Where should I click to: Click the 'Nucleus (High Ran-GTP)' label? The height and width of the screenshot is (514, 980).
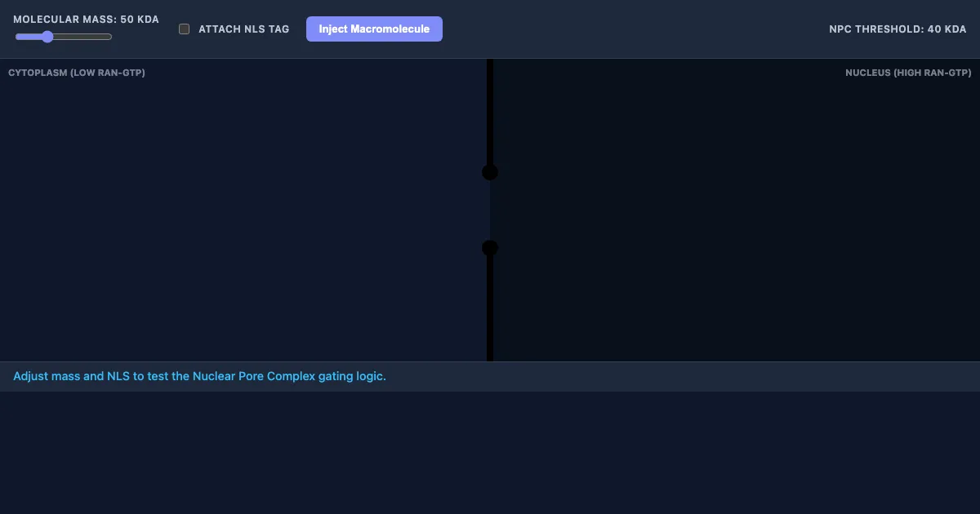(x=908, y=73)
